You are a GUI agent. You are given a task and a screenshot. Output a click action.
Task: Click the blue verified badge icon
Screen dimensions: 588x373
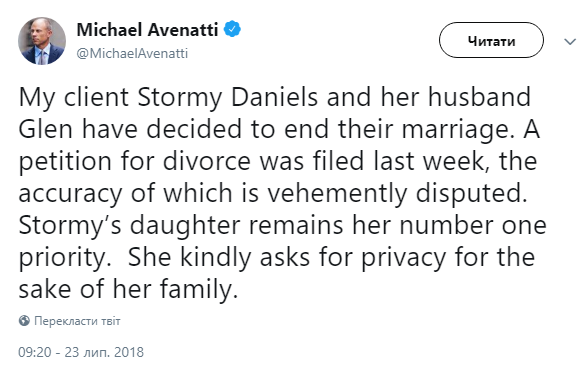(232, 29)
